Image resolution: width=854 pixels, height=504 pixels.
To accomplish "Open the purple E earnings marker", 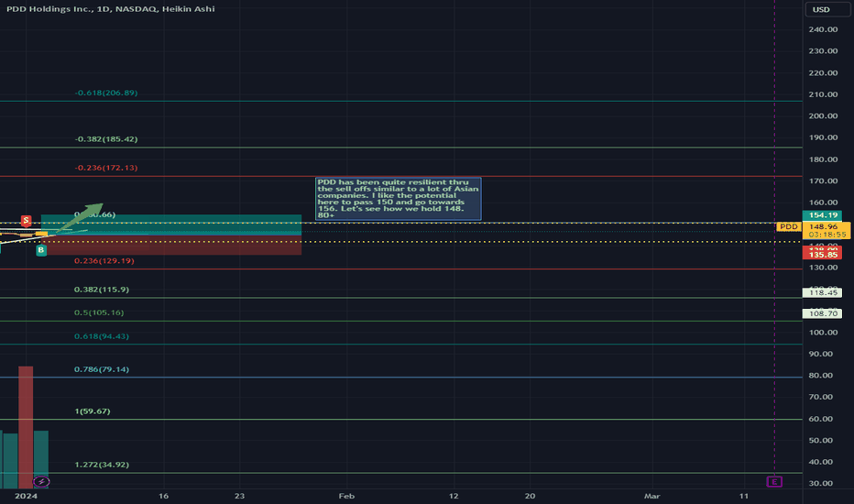I will coord(774,482).
